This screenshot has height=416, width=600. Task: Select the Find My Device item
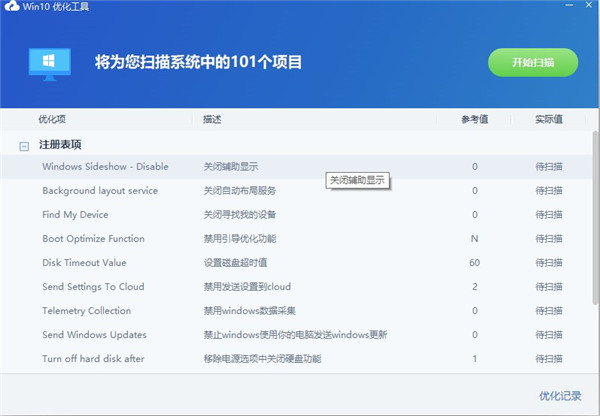click(x=75, y=215)
